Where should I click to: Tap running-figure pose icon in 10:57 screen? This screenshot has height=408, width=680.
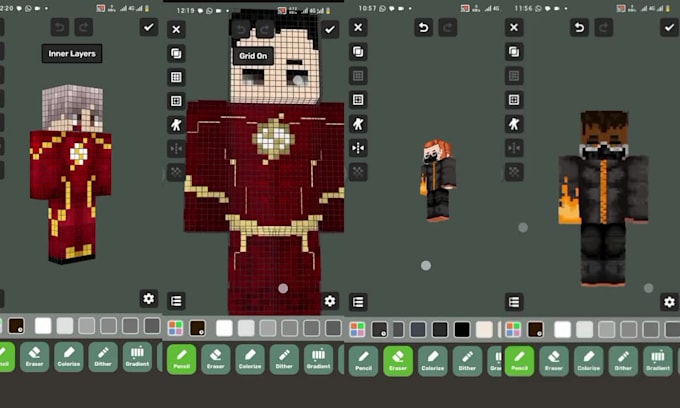(x=358, y=124)
